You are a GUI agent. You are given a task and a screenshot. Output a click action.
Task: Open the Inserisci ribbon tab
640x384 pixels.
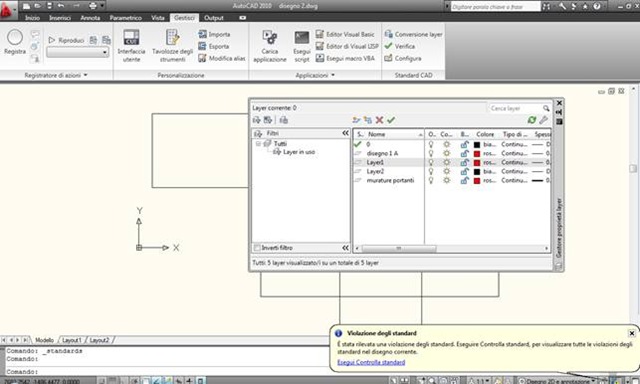tap(60, 18)
